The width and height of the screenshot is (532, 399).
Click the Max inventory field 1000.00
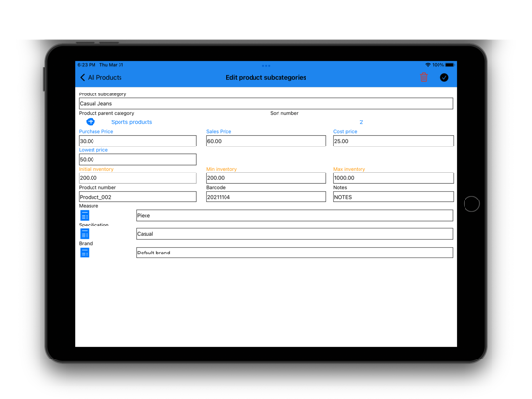(x=393, y=178)
